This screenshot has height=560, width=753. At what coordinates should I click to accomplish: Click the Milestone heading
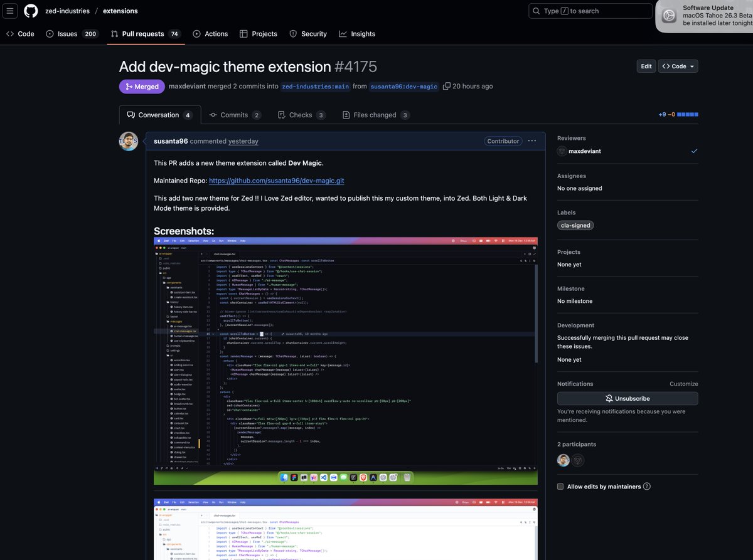point(571,288)
